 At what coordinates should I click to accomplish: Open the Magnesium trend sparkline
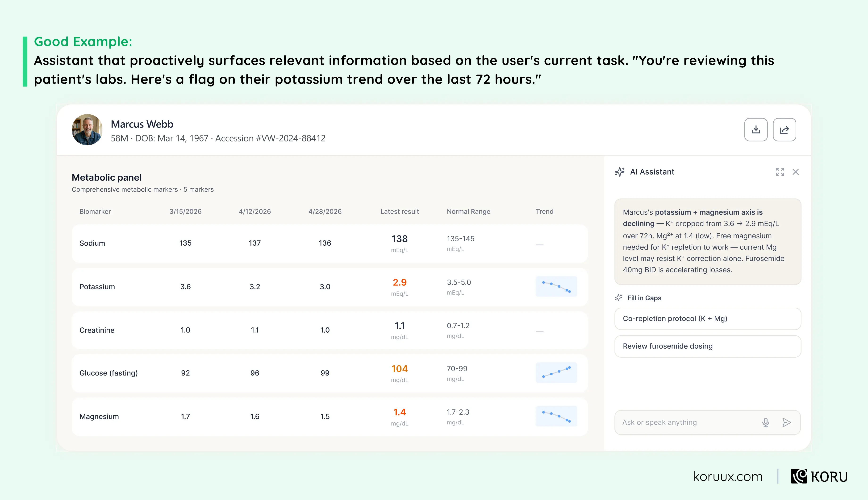556,416
